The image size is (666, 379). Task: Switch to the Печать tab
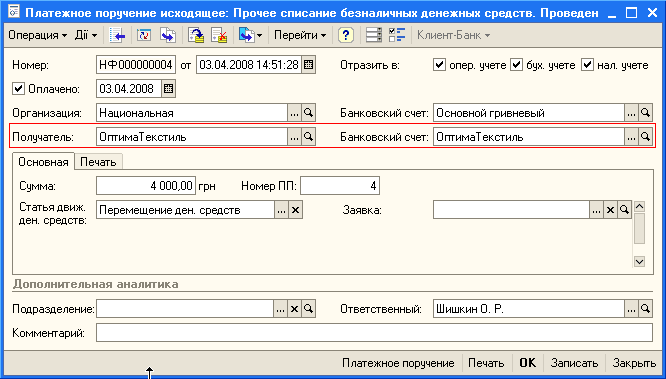coord(99,162)
